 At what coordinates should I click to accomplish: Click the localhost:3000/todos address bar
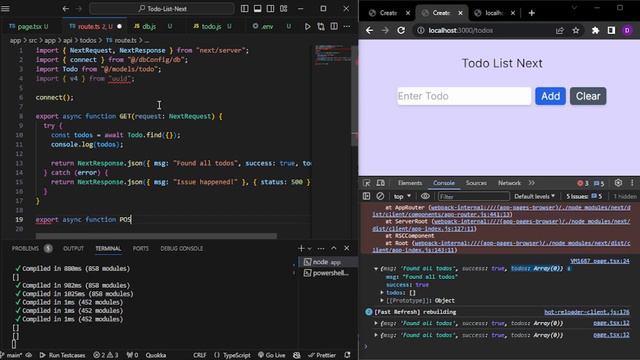(460, 30)
